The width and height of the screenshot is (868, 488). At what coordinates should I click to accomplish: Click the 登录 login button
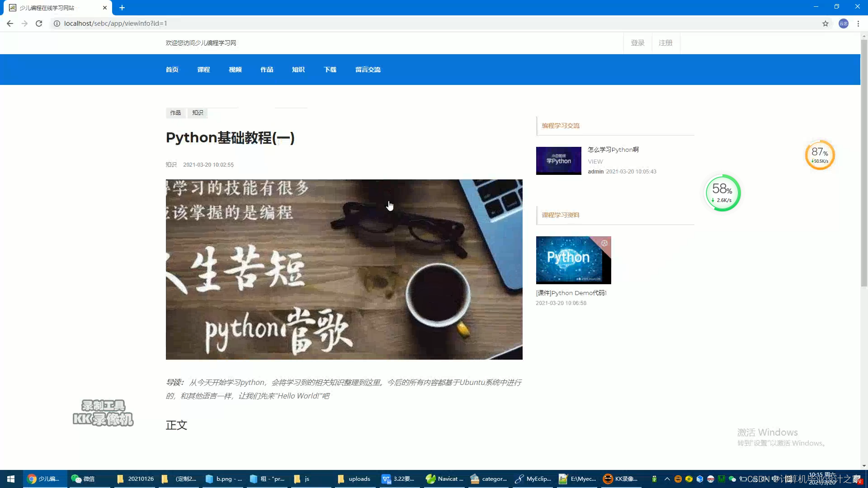(x=637, y=42)
